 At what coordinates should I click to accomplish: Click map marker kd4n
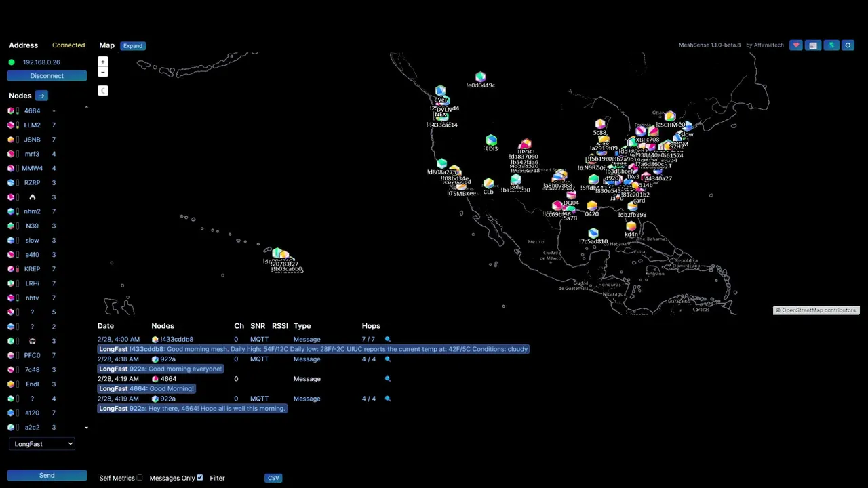(x=631, y=226)
